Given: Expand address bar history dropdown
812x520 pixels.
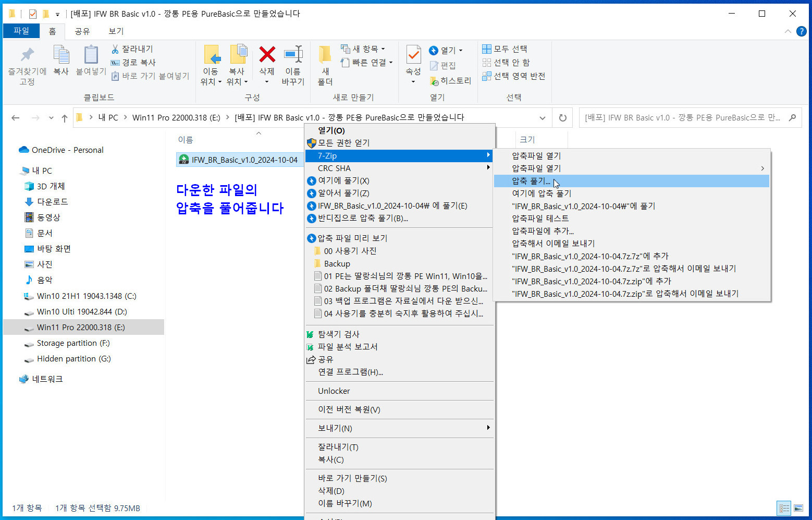Looking at the screenshot, I should click(x=543, y=118).
